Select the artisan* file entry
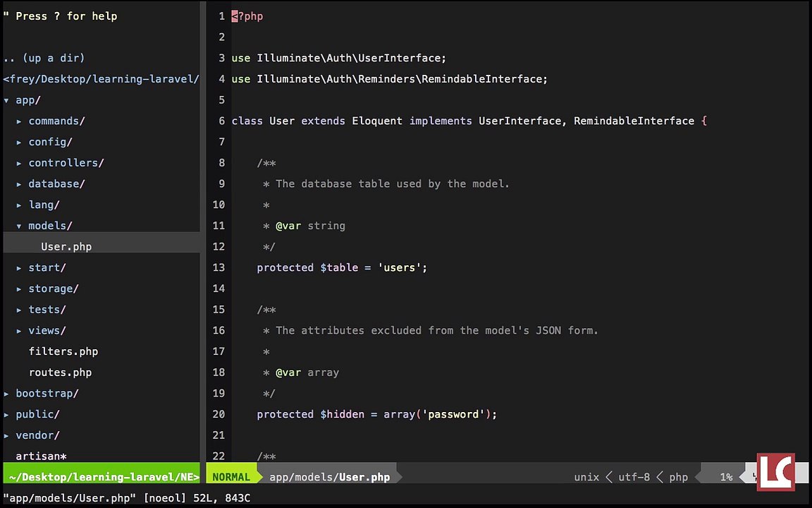This screenshot has width=812, height=508. (41, 456)
